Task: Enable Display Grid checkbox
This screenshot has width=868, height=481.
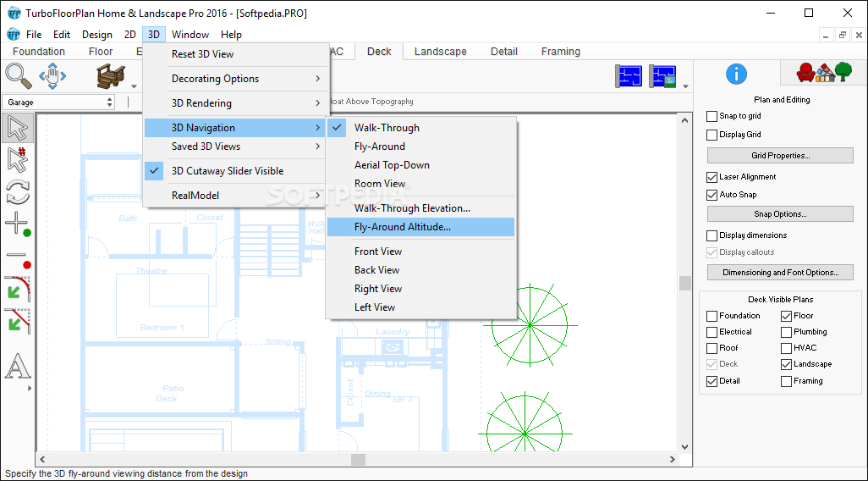Action: pyautogui.click(x=711, y=135)
